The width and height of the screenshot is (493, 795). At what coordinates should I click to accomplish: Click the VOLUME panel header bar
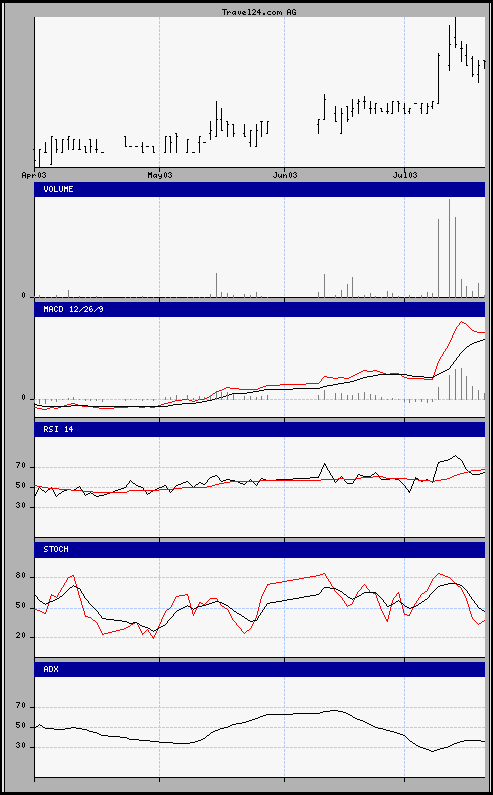[260, 189]
